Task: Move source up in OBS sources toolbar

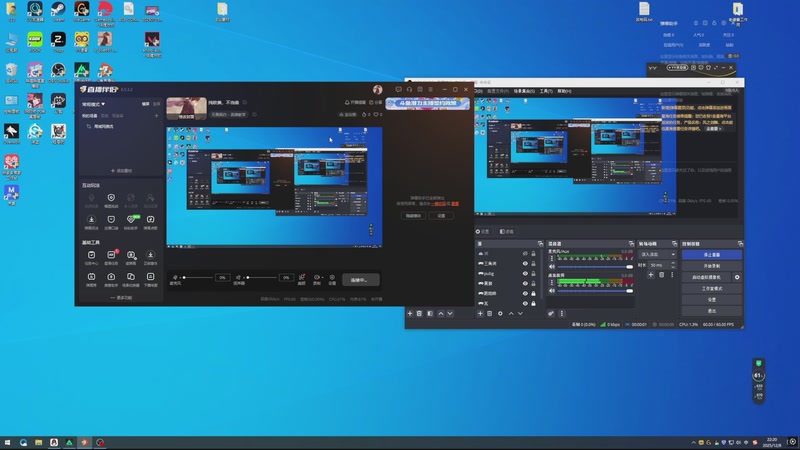Action: [511, 314]
